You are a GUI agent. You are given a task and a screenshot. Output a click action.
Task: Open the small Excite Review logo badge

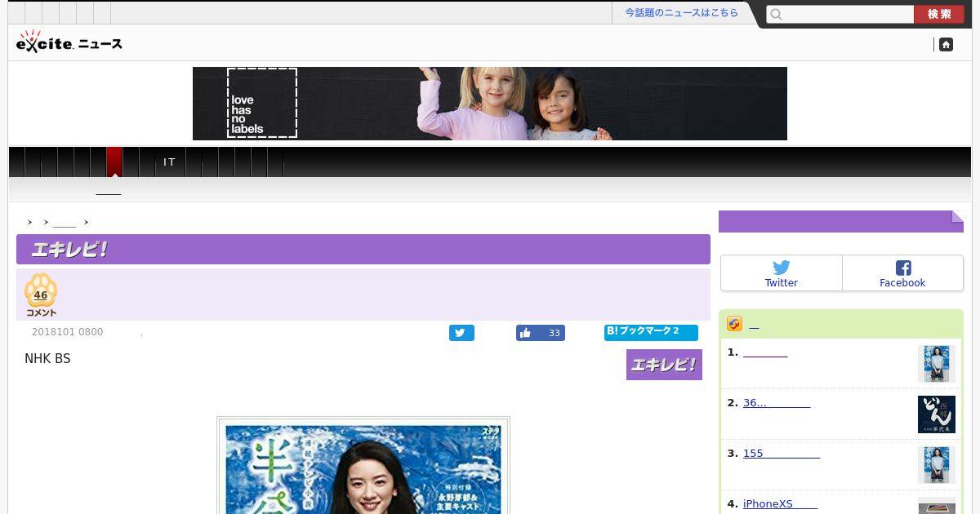click(664, 365)
